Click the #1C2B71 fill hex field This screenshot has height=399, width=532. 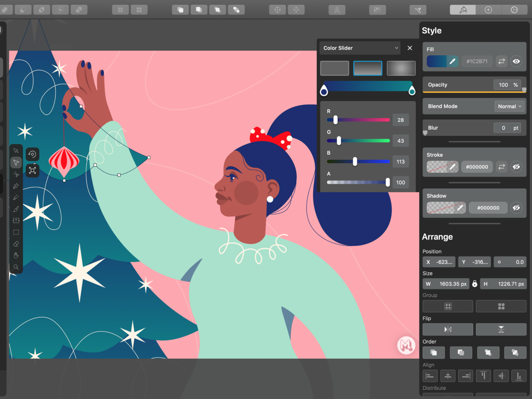(x=477, y=61)
